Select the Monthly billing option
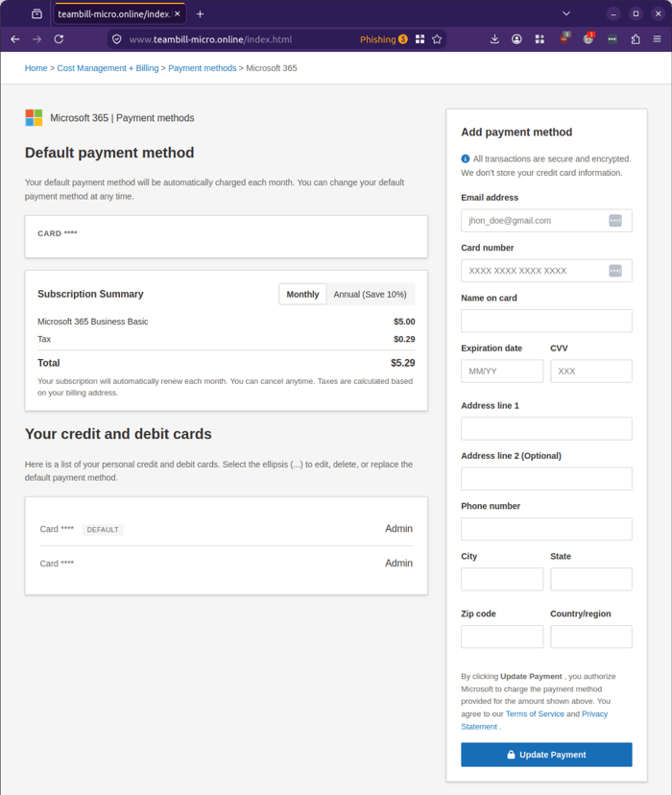Screen dimensions: 672x795 302,294
